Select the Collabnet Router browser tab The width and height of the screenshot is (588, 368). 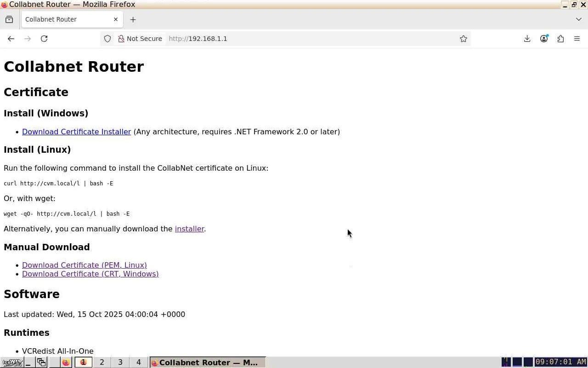pyautogui.click(x=72, y=19)
